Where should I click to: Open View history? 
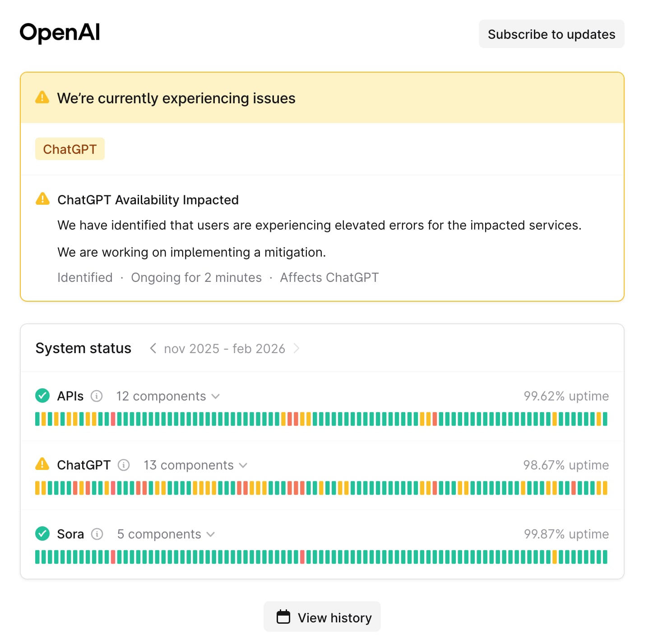pos(322,616)
